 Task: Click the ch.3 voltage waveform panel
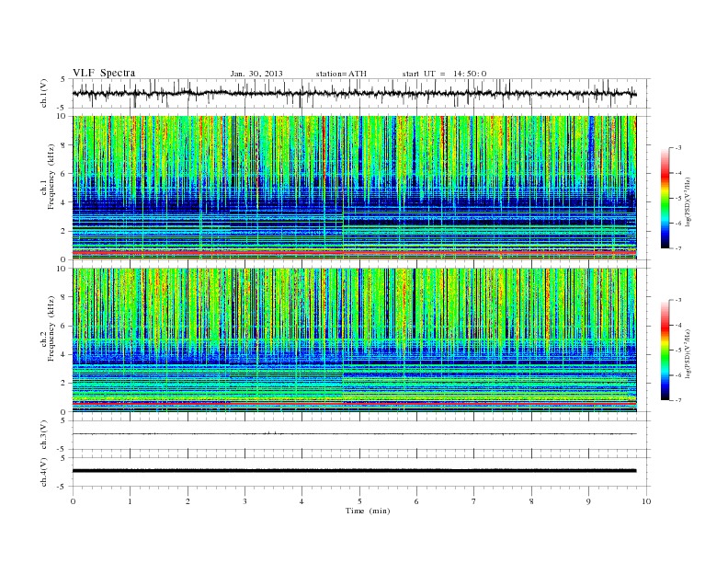(x=361, y=435)
